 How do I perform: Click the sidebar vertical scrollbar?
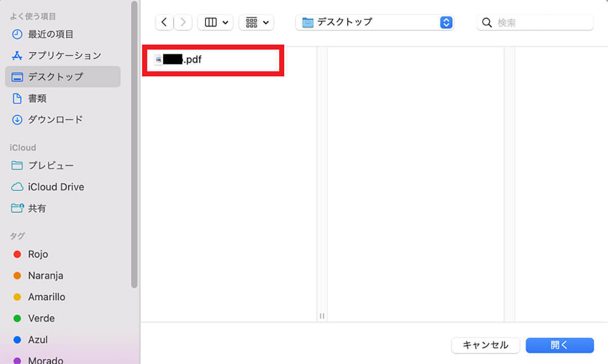(x=134, y=144)
